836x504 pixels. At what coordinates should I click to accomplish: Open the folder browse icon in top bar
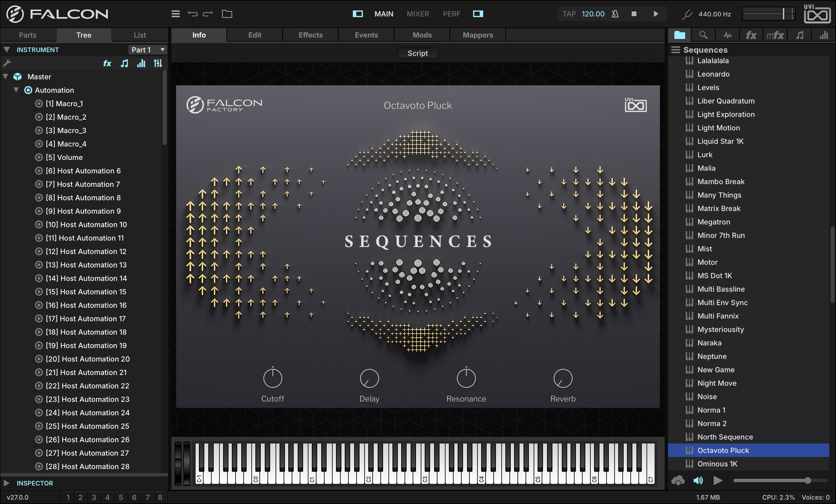(x=227, y=14)
